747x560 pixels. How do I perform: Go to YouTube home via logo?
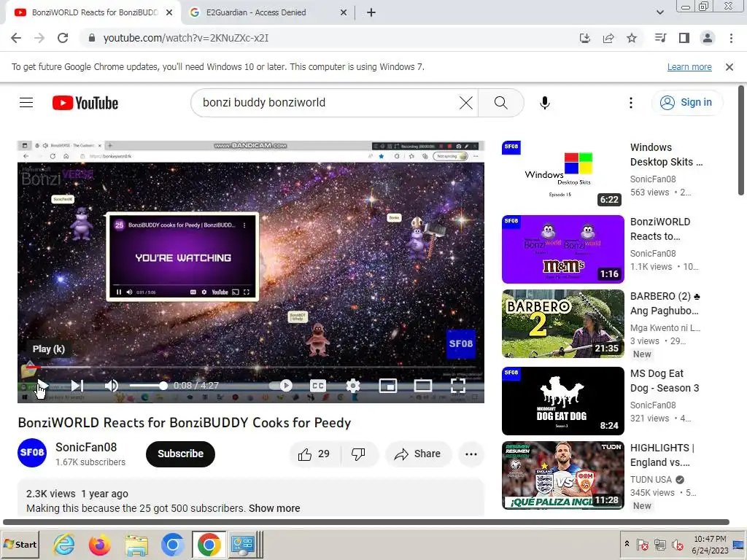point(85,103)
